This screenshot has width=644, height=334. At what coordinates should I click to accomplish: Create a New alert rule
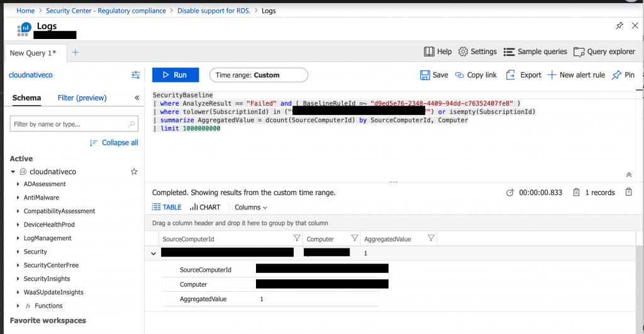coord(576,75)
